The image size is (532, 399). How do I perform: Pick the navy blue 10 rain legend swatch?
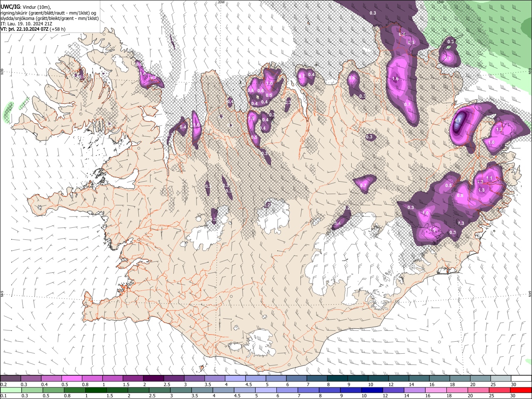point(372,390)
